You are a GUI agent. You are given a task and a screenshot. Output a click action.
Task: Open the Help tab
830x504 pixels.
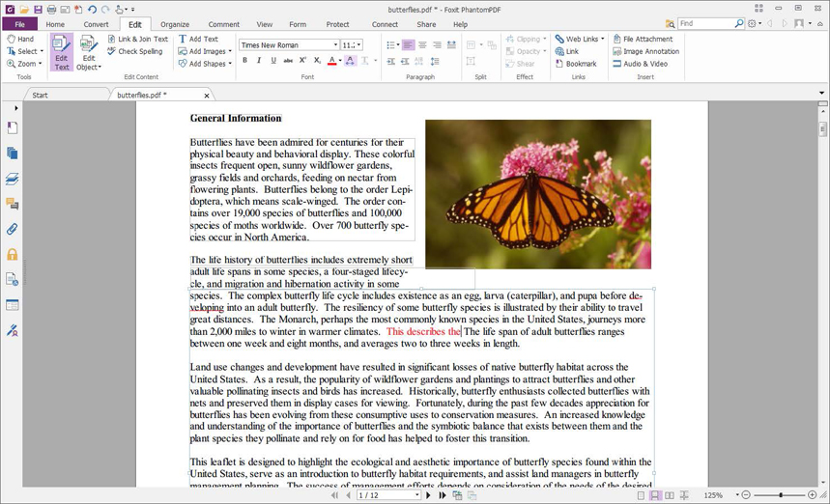point(460,24)
